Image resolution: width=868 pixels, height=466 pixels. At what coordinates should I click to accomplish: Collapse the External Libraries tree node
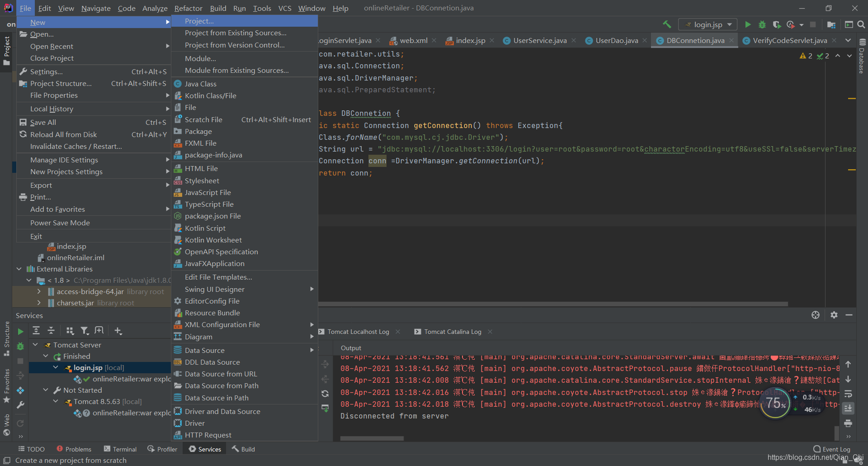[x=19, y=269]
